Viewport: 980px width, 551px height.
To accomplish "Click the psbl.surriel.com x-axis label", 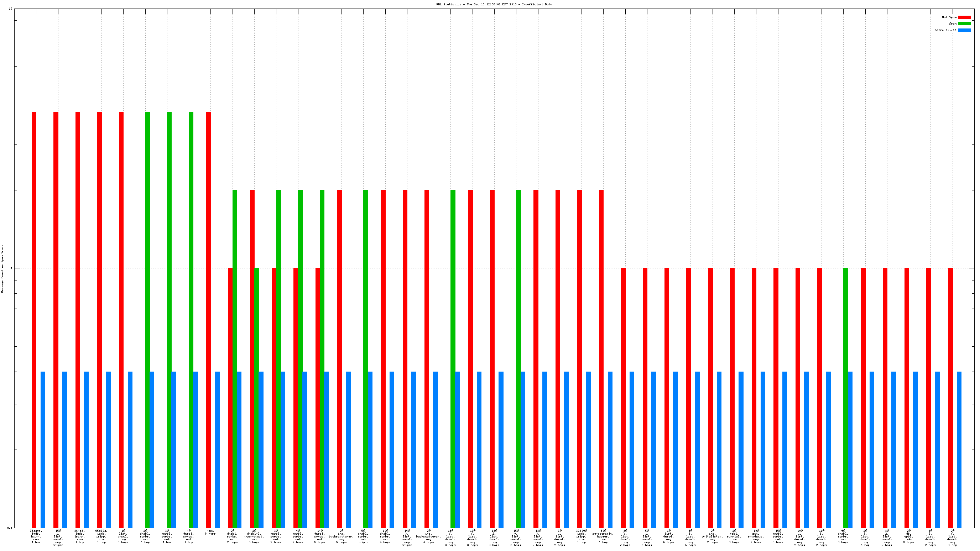I will click(x=734, y=536).
